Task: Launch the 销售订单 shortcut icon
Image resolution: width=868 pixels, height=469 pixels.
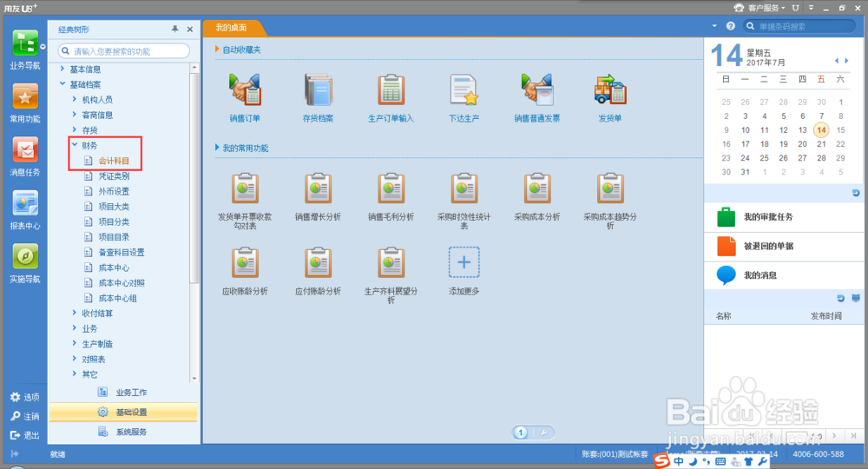Action: 245,90
